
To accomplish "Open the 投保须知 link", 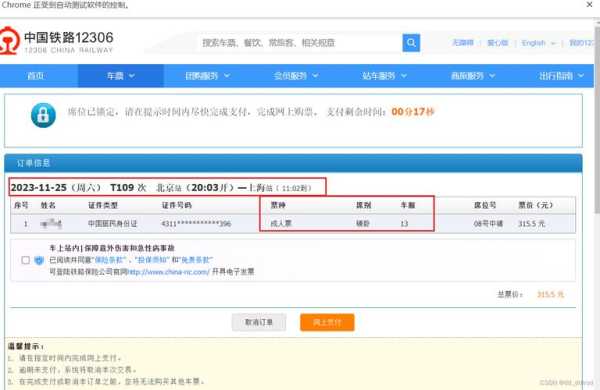I will pyautogui.click(x=153, y=260).
